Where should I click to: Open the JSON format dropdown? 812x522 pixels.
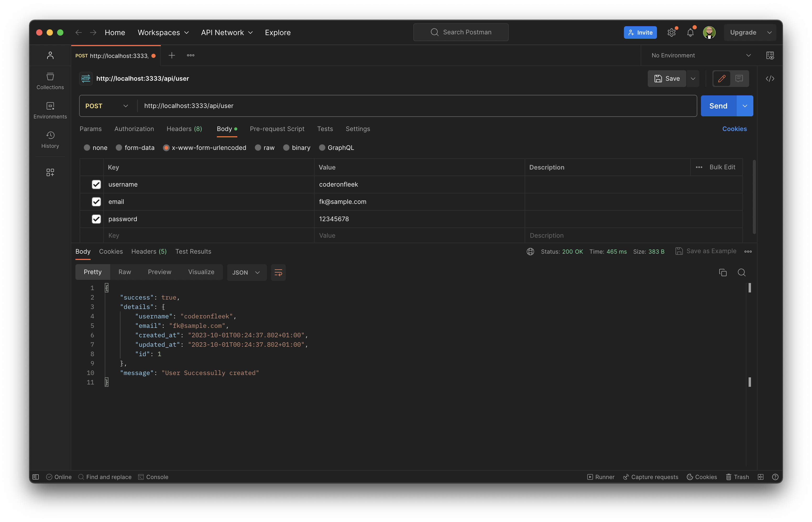pos(246,273)
